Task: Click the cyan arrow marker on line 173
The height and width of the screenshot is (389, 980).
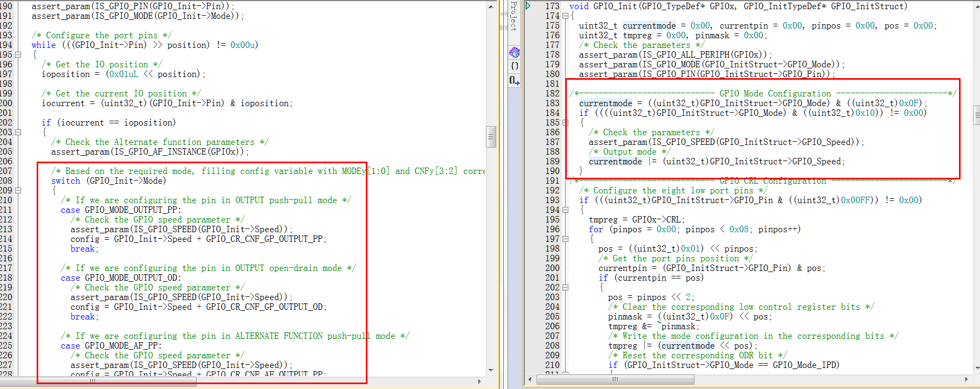Action: (529, 6)
